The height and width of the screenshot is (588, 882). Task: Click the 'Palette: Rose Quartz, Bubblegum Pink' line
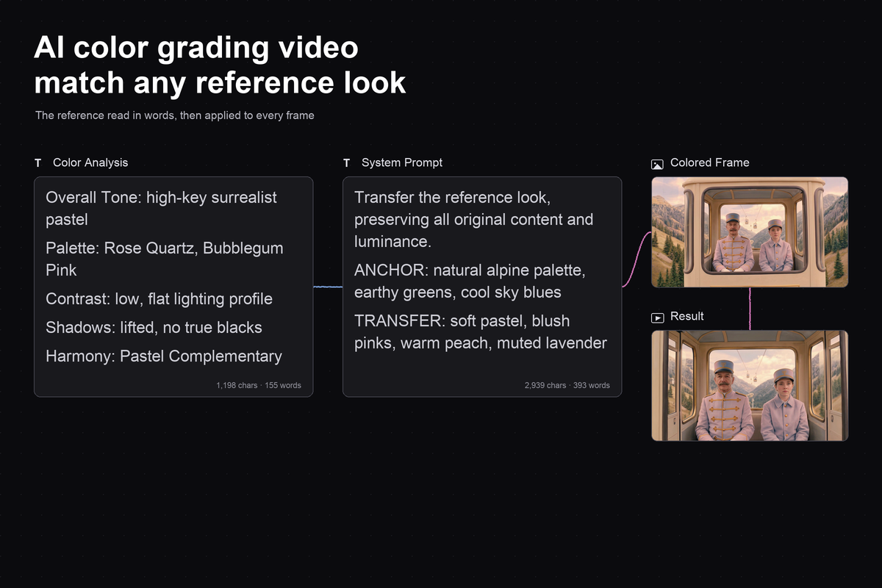(x=164, y=259)
